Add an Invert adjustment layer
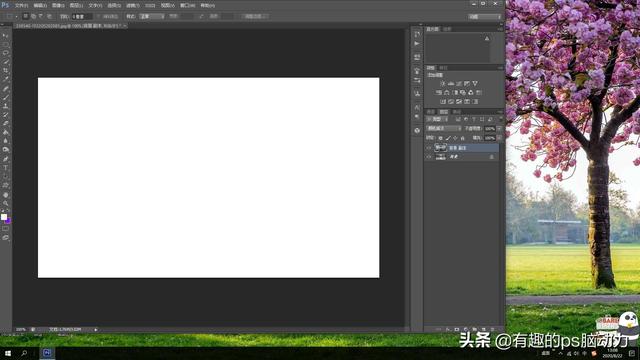Viewport: 640px width, 360px height. pos(443,102)
